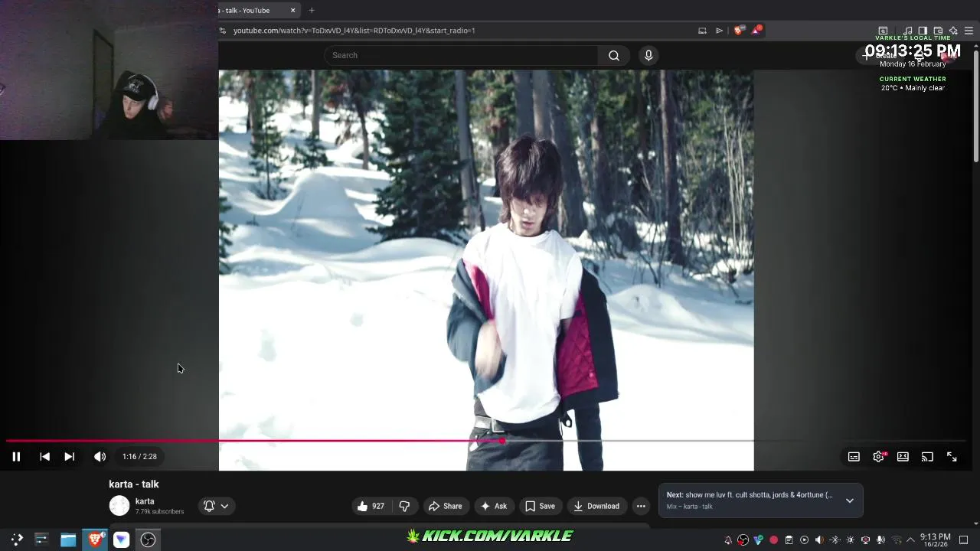
Task: Open the player settings gear
Action: click(x=878, y=456)
